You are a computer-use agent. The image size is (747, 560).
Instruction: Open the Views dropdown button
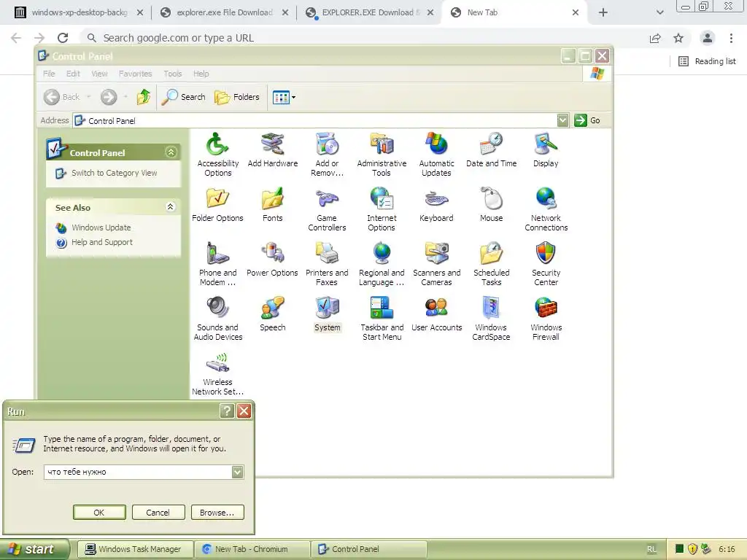click(284, 97)
